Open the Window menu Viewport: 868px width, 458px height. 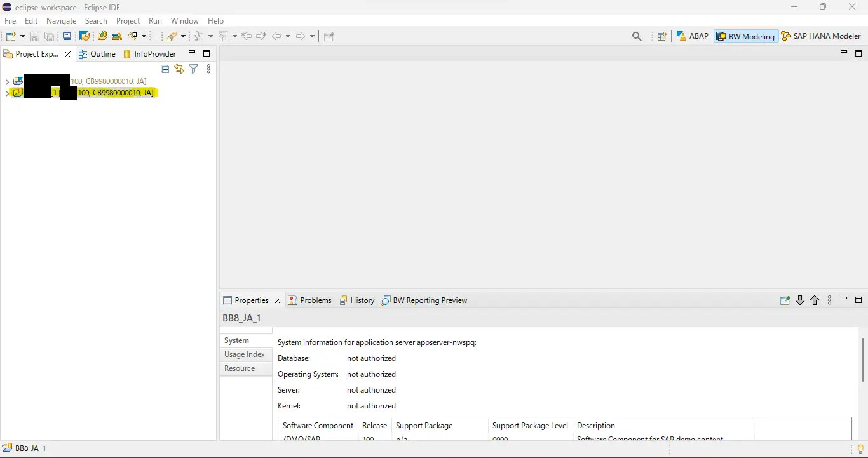pos(185,21)
